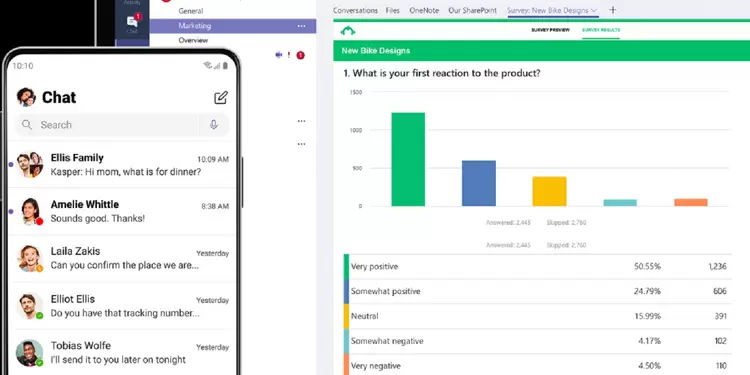Image resolution: width=750 pixels, height=375 pixels.
Task: Open message 'I'll send it to you later on tonight'
Action: pos(118,360)
